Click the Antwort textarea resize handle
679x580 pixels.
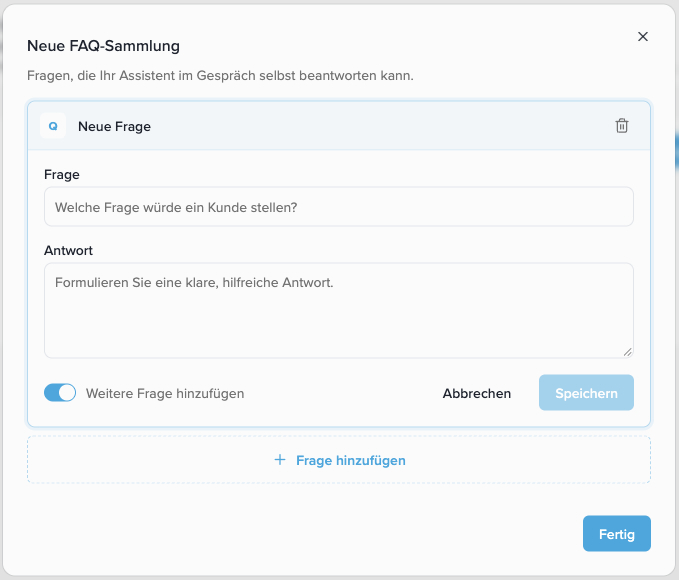[x=627, y=352]
